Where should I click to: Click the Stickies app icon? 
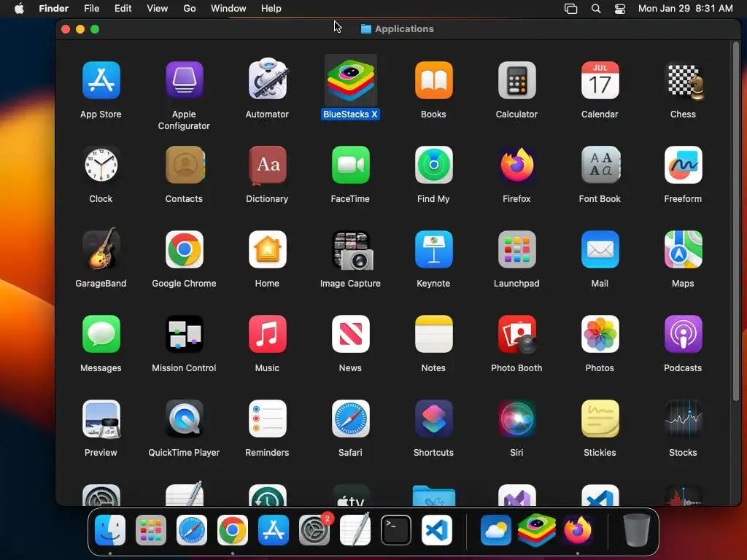[x=600, y=419]
